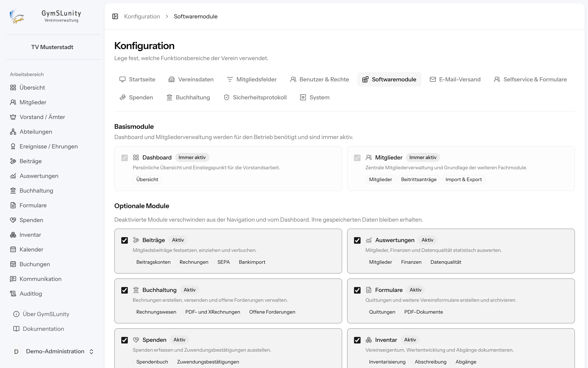Screen dimensions: 588x368
Task: Click the Abschreibung tag
Action: (x=430, y=362)
